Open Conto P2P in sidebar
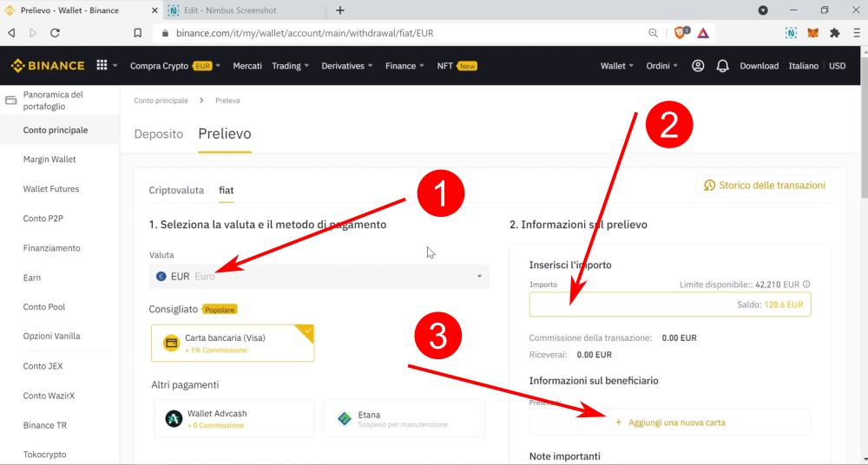 43,218
